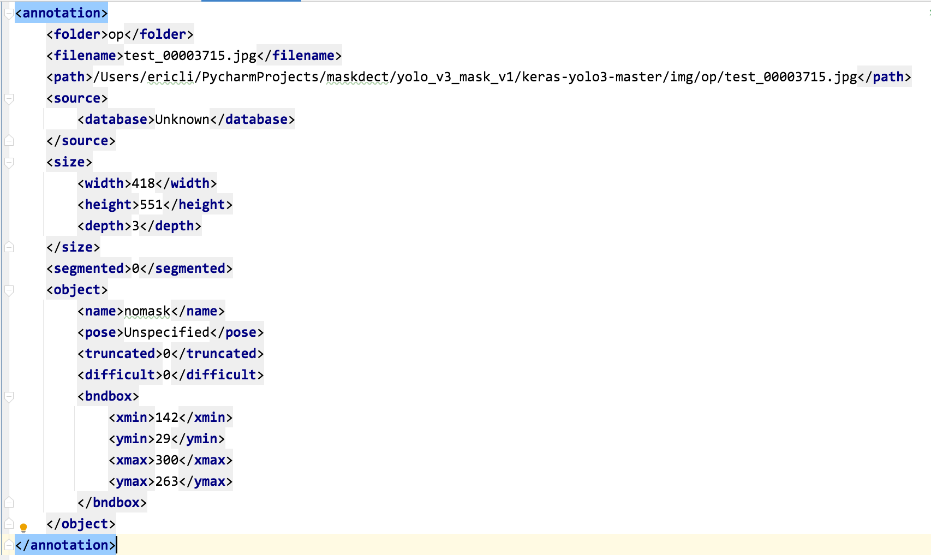Click the height value 551
This screenshot has width=931, height=560.
(151, 205)
